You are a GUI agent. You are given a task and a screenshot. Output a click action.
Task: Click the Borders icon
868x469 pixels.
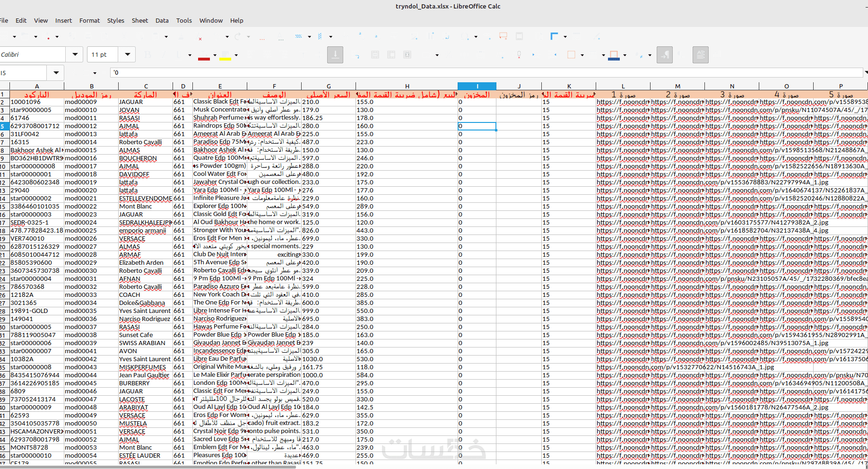[571, 55]
